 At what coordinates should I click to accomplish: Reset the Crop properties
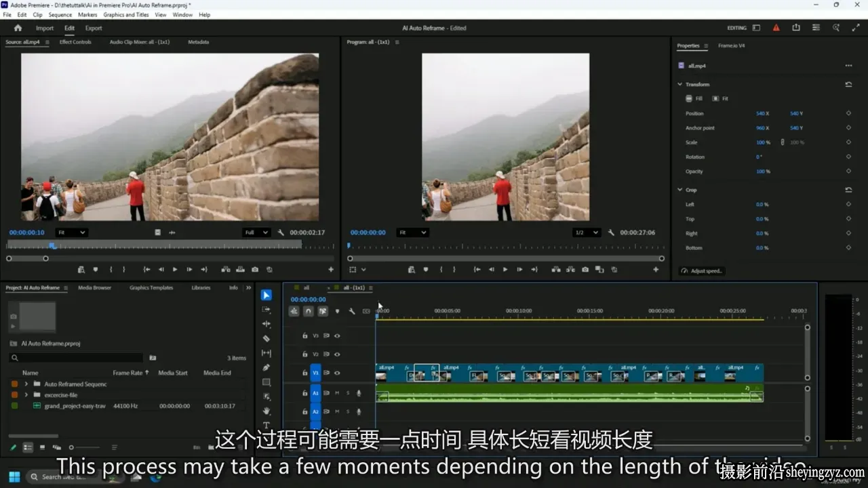[x=848, y=190]
